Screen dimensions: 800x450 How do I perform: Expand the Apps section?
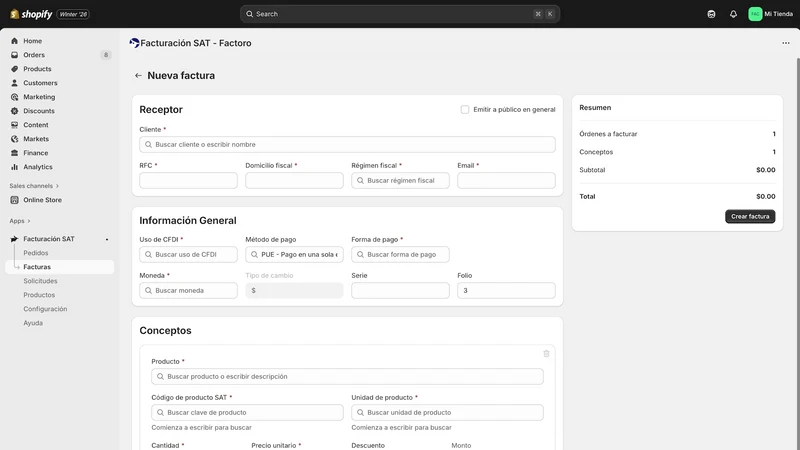[20, 221]
